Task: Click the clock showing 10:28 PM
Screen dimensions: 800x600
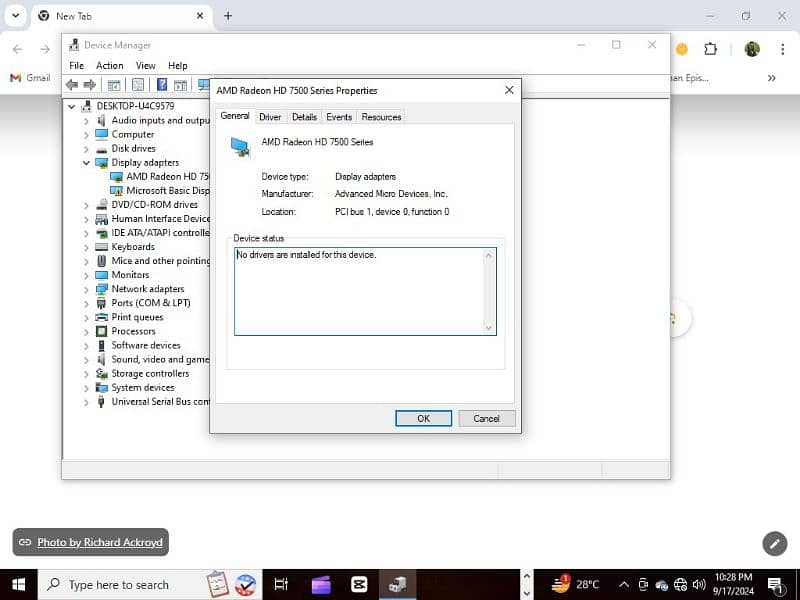Action: tap(733, 578)
